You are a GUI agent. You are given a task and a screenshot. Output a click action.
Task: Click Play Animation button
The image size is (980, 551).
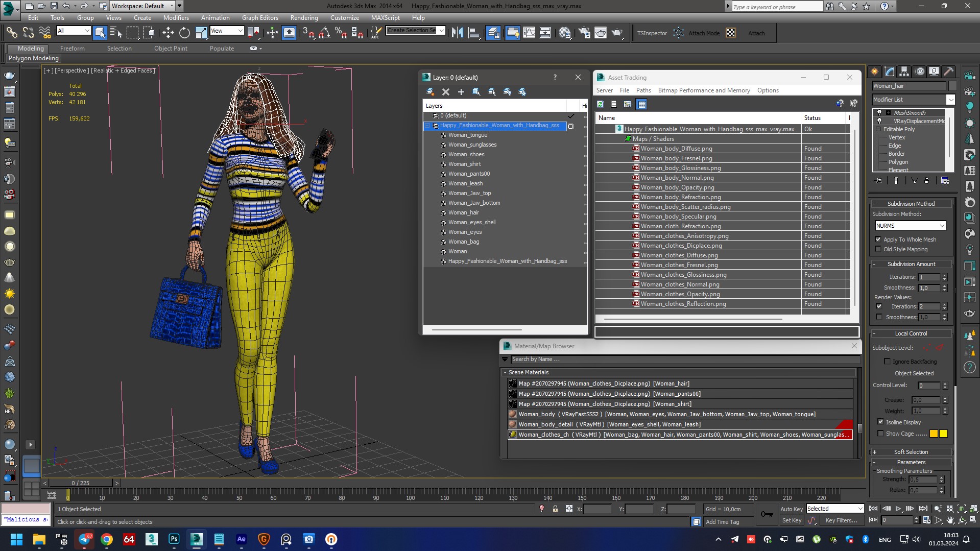pos(898,509)
